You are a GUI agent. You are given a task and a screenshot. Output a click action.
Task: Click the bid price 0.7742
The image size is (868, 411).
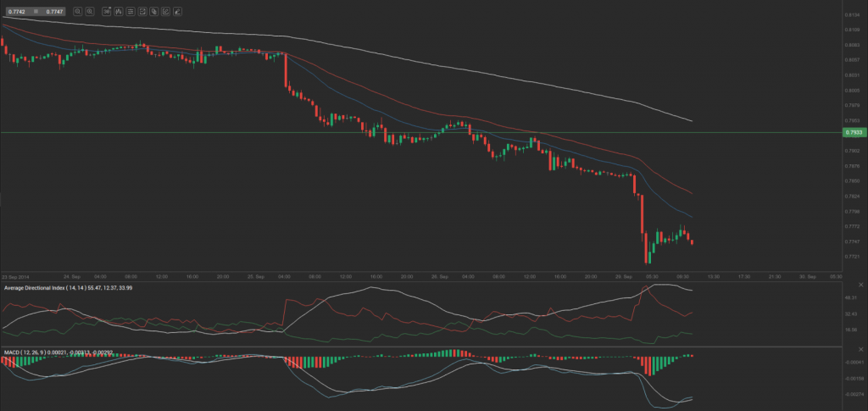pyautogui.click(x=17, y=12)
